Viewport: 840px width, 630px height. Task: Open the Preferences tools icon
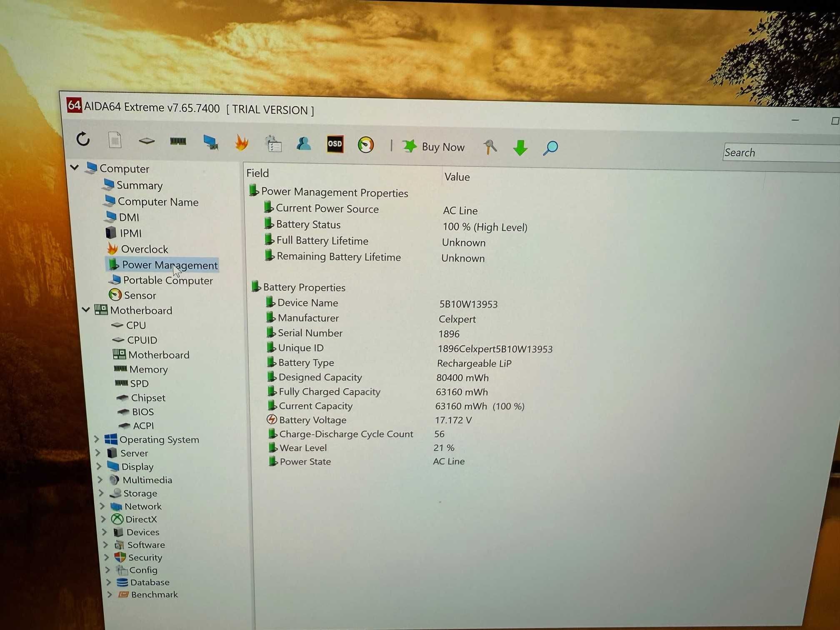(490, 147)
